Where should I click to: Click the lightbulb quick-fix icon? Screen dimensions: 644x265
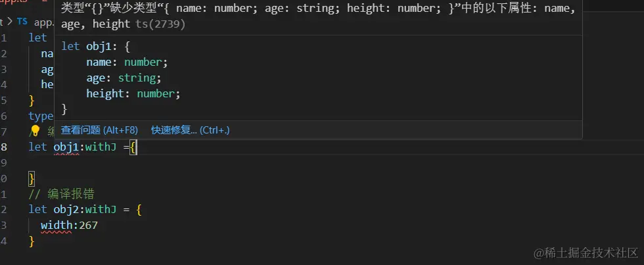coord(36,132)
